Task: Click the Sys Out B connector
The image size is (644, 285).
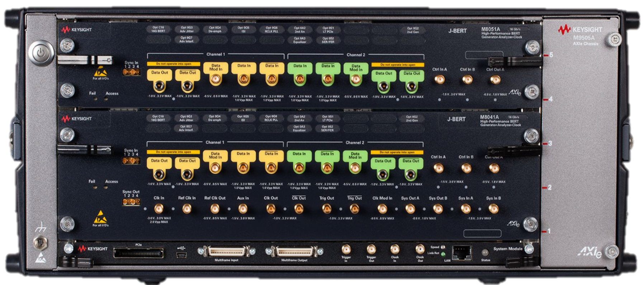Action: pyautogui.click(x=438, y=209)
